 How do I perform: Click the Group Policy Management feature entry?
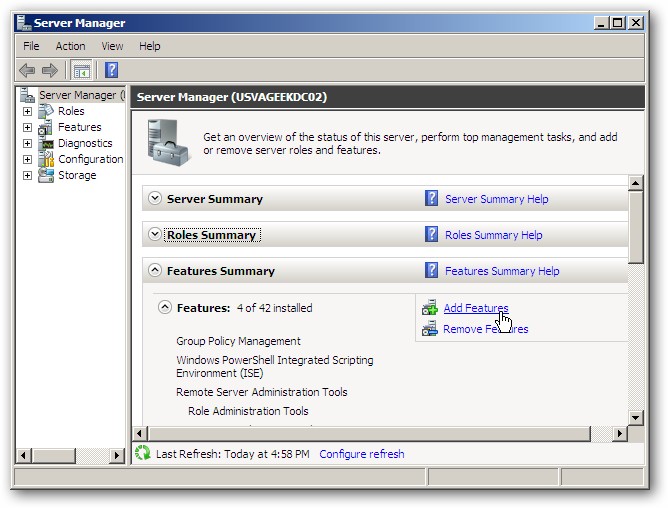238,341
